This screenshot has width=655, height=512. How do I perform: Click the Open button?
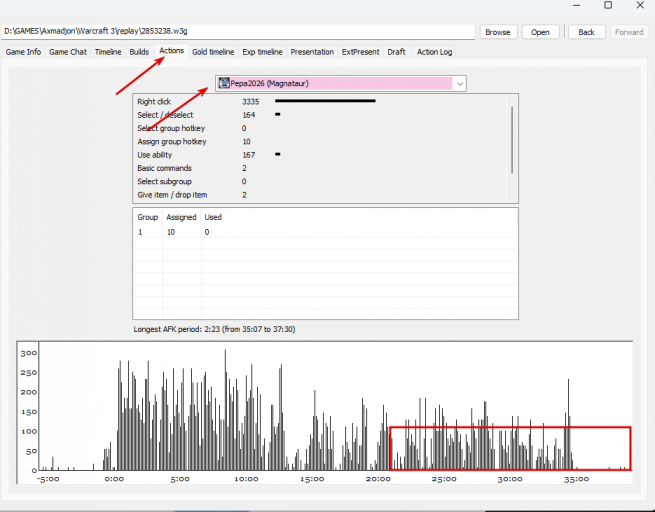click(x=540, y=32)
